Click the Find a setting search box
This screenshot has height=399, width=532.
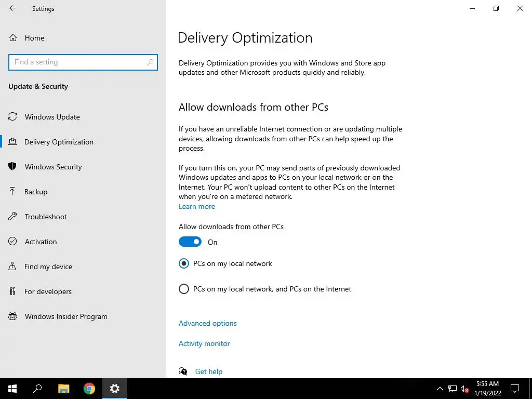(x=83, y=62)
